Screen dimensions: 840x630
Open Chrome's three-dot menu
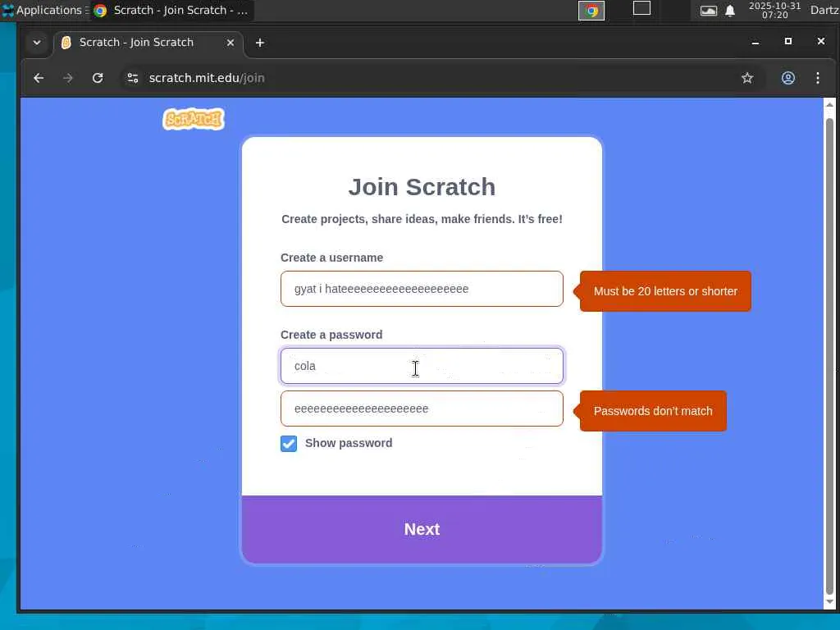point(818,78)
